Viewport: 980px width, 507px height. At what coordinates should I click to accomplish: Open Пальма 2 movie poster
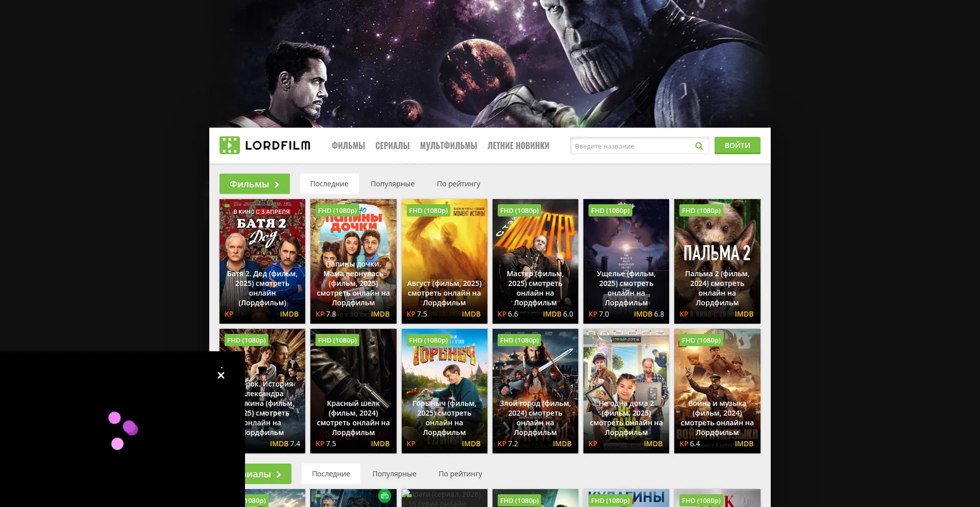(717, 261)
